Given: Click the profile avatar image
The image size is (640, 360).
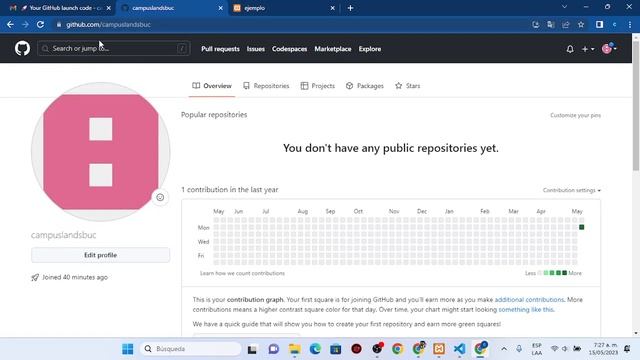Looking at the screenshot, I should click(x=100, y=152).
